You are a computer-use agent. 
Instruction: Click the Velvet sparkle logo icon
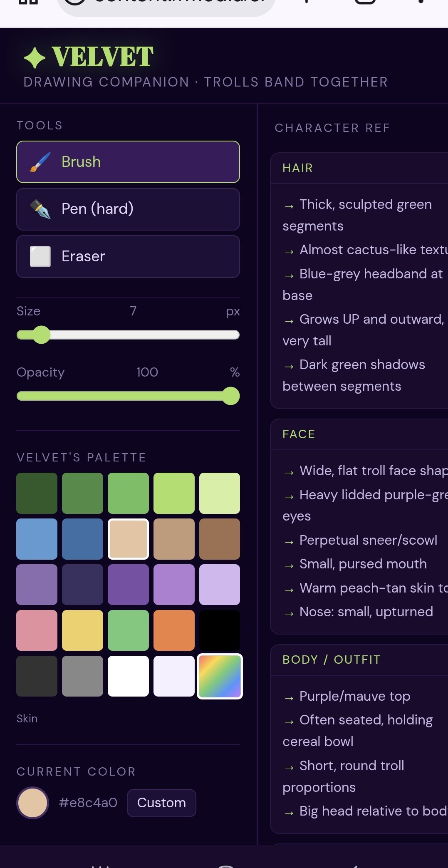tap(35, 57)
